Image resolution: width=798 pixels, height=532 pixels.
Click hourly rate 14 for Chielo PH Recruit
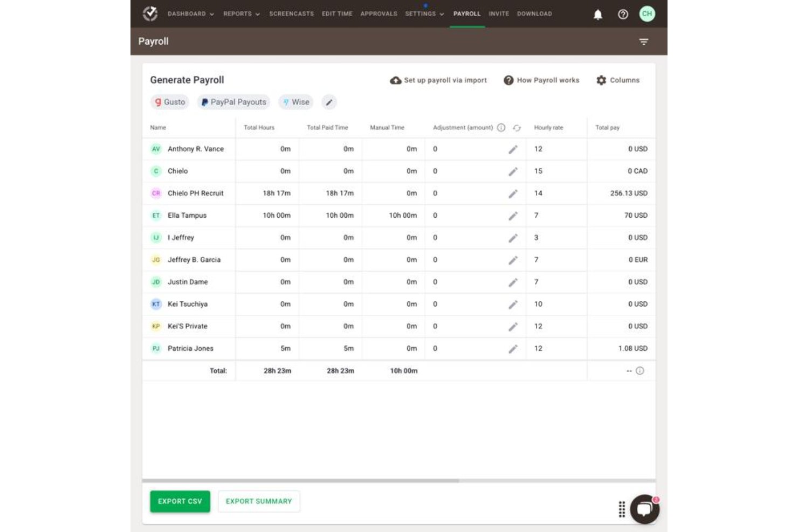(x=538, y=193)
